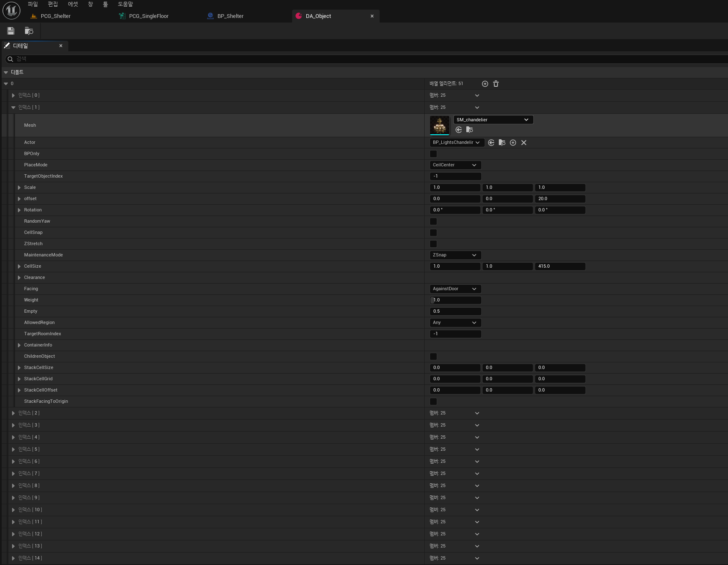
Task: Click the Actor row add new plus icon
Action: 513,143
